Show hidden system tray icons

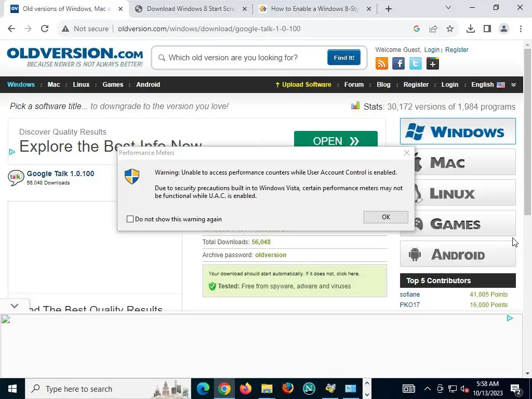point(428,389)
